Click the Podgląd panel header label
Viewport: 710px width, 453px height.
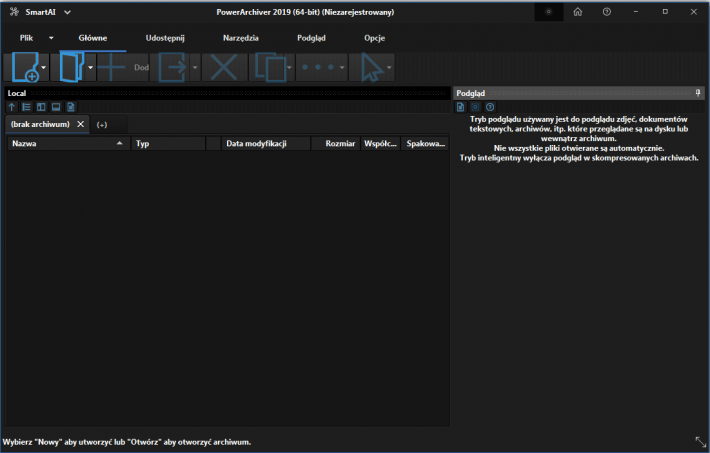point(470,93)
